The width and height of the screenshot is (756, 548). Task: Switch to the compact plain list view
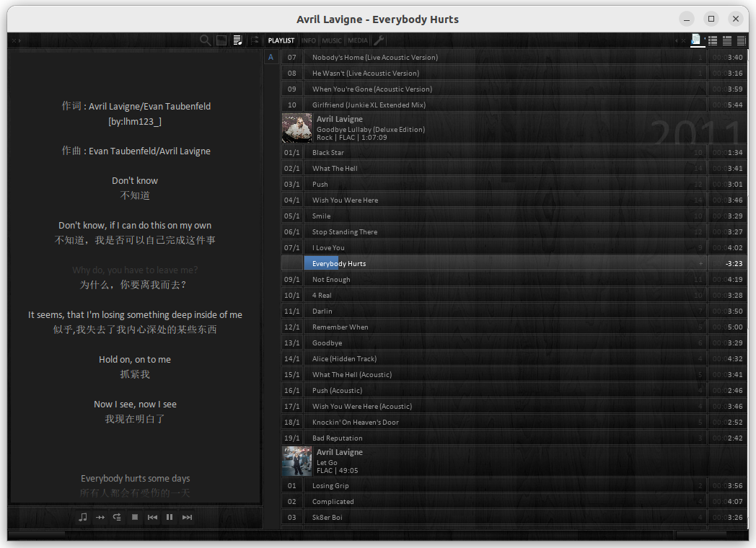point(742,40)
